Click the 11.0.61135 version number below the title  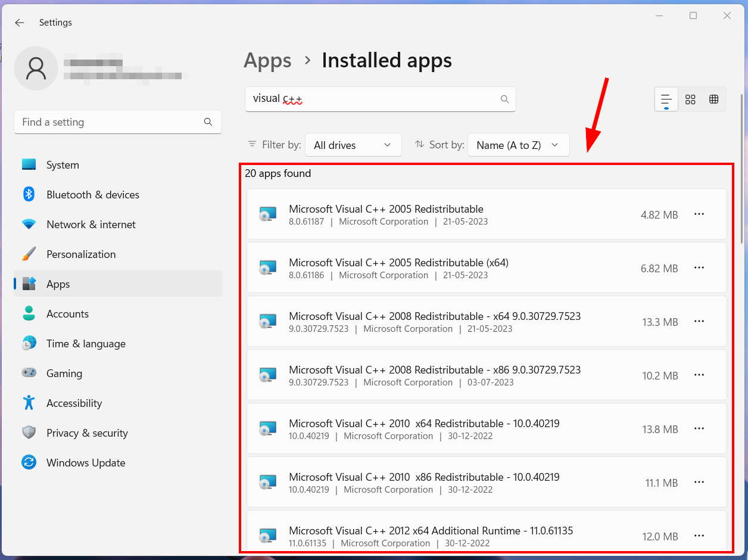tap(307, 543)
